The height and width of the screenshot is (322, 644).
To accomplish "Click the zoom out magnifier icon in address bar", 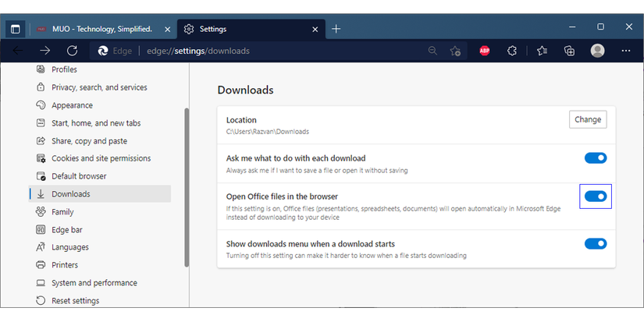I will tap(432, 51).
